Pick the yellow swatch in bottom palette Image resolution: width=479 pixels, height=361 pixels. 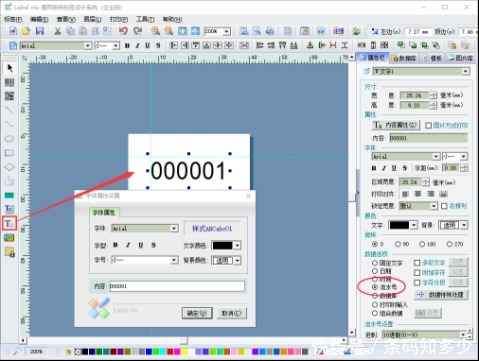[185, 352]
